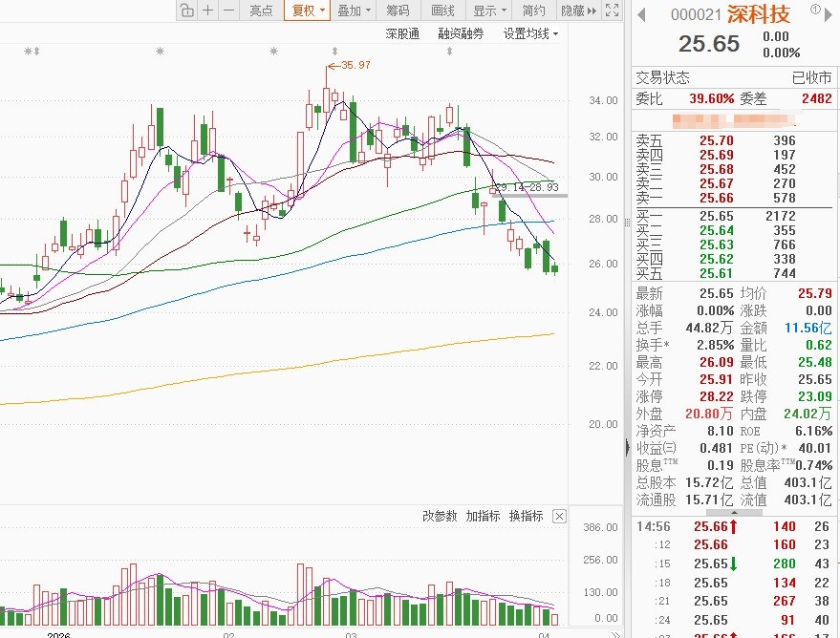Click the event marker above 35.97 peak
The image size is (840, 638).
pyautogui.click(x=334, y=52)
